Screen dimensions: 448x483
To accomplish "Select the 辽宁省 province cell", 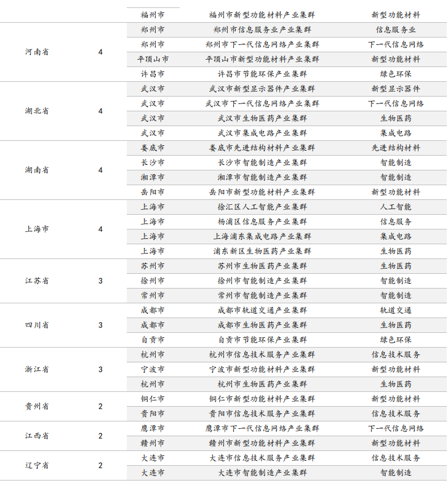I will 37,465.
